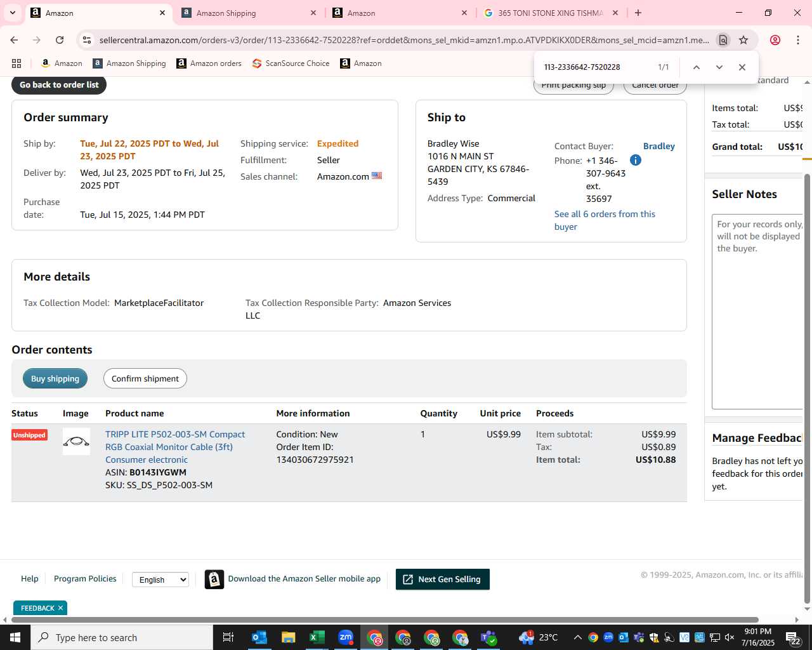Jump to previous find-in-page result
The image size is (812, 650).
[x=696, y=67]
